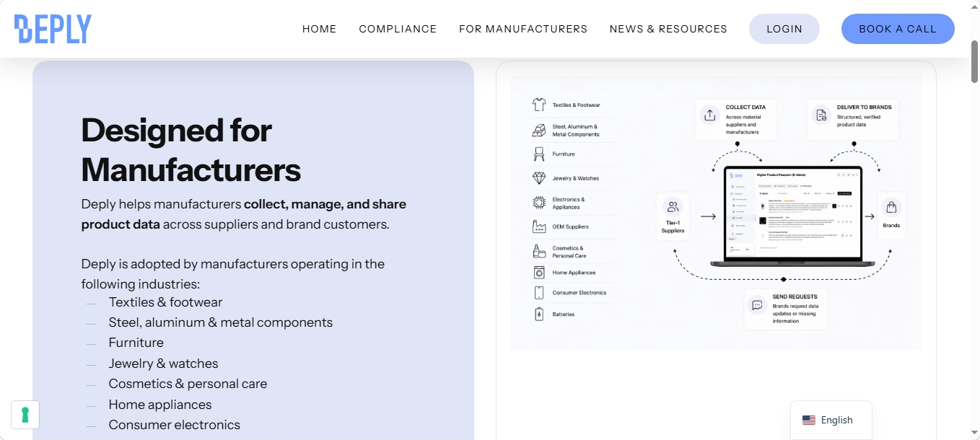Image resolution: width=980 pixels, height=440 pixels.
Task: Click the US flag icon
Action: point(809,420)
